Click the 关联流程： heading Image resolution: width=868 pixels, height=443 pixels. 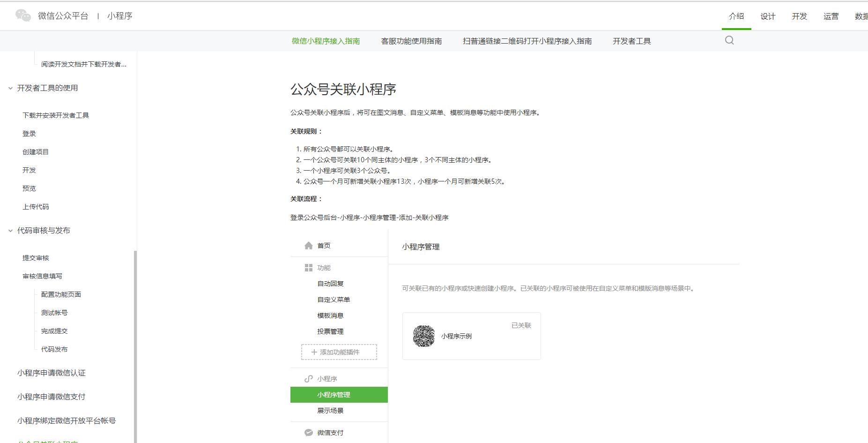(307, 199)
